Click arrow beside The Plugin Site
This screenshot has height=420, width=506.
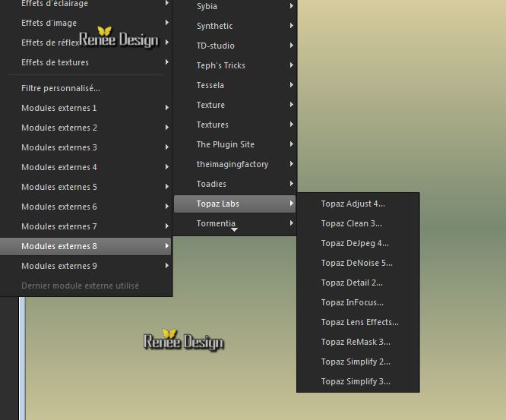pos(292,144)
